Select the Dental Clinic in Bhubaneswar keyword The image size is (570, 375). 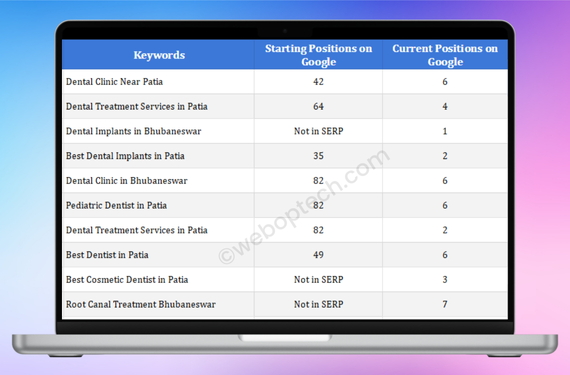[x=127, y=181]
